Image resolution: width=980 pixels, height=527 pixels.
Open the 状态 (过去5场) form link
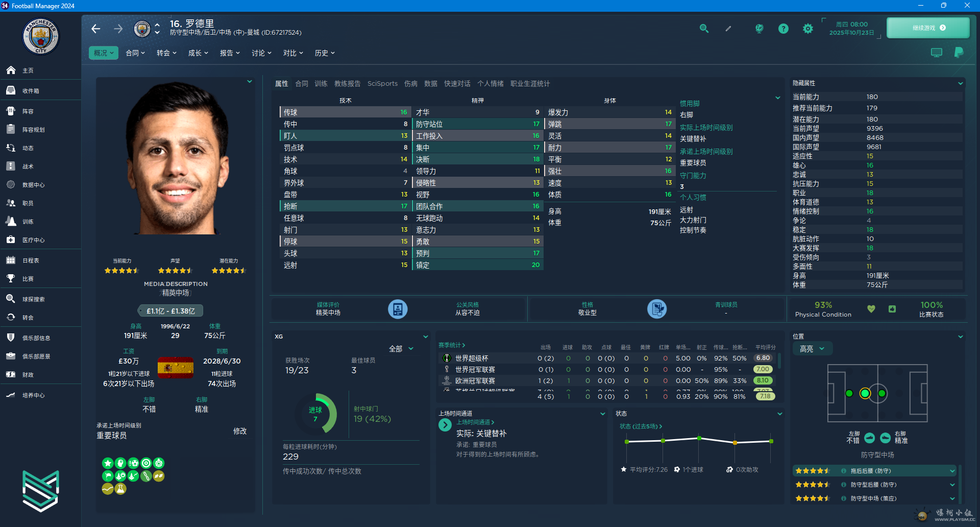(x=641, y=426)
